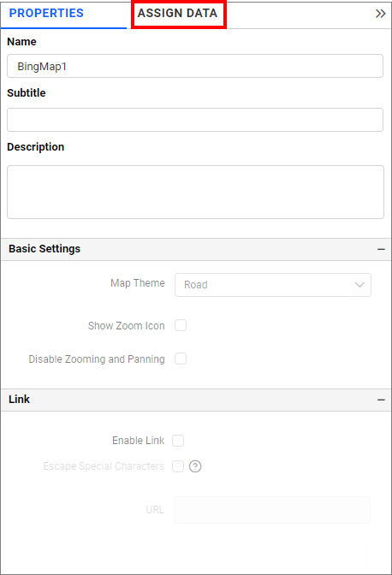Click the Enable Link label text
This screenshot has width=392, height=575.
click(x=139, y=441)
